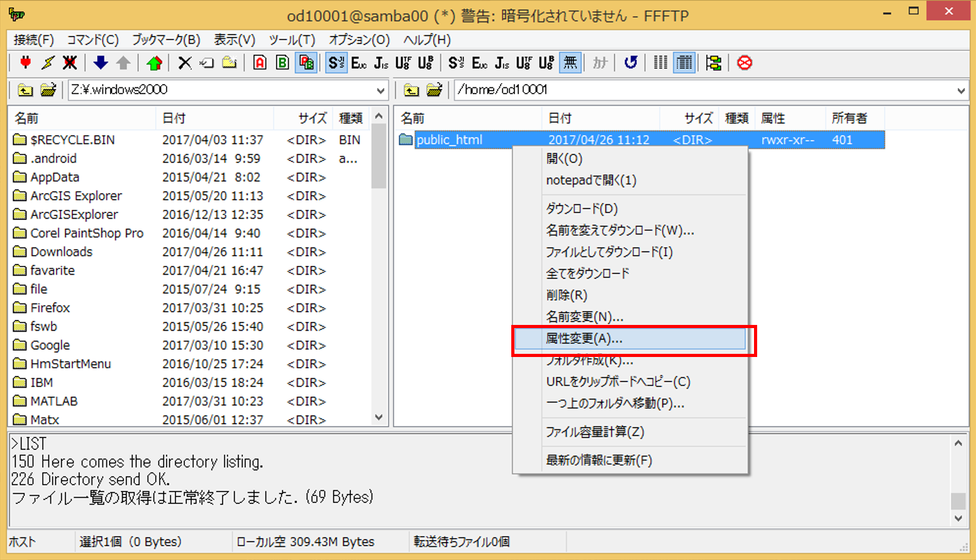The image size is (976, 560).
Task: Click the Rename toolbar icon
Action: 207,63
